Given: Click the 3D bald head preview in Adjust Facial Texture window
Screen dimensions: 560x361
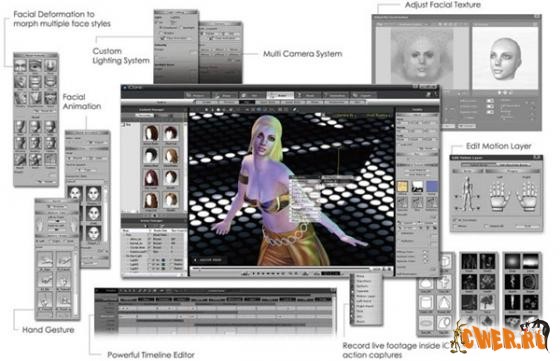Looking at the screenshot, I should [x=505, y=58].
